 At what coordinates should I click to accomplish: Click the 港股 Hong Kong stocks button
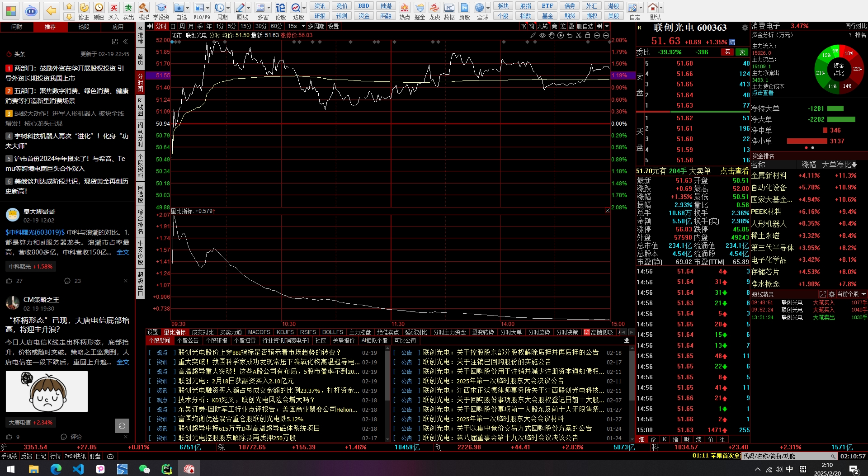click(613, 6)
